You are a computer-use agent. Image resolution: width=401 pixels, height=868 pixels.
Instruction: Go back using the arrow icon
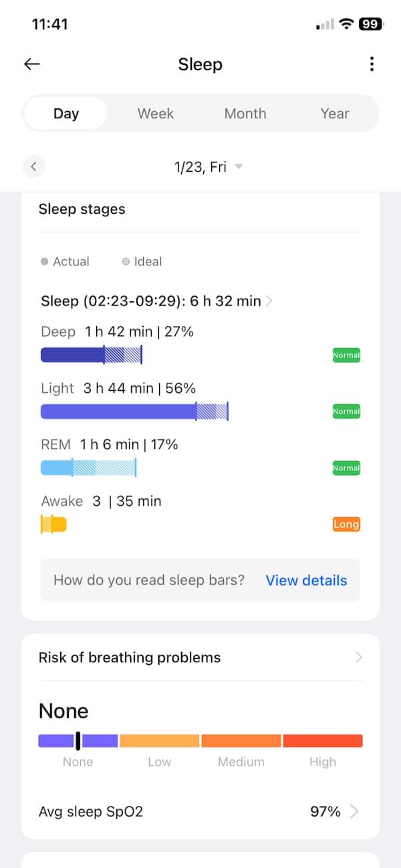[x=32, y=64]
